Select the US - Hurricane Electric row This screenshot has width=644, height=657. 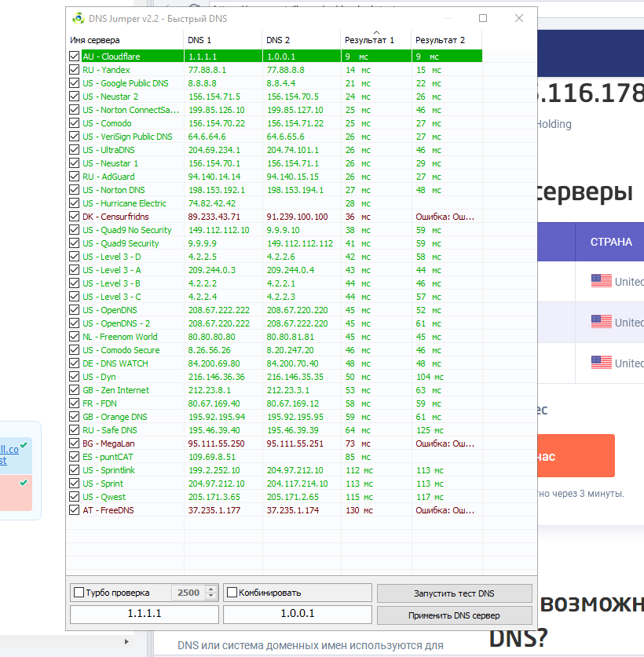click(274, 203)
